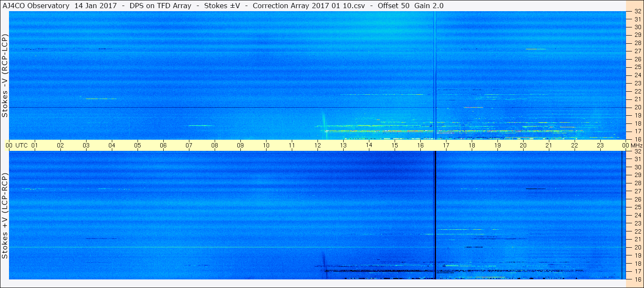Viewport: 644px width, 288px height.
Task: Click the 30 frequency label of Stokes -V panel
Action: click(x=638, y=27)
